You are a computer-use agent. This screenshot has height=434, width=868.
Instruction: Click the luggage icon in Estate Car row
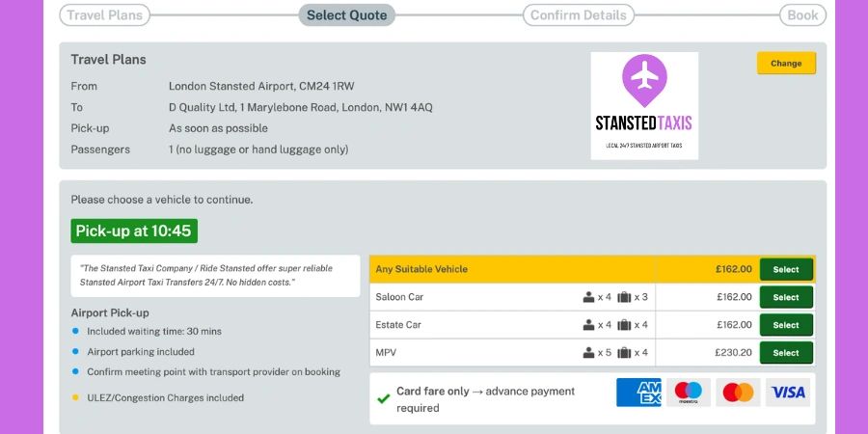pyautogui.click(x=624, y=325)
